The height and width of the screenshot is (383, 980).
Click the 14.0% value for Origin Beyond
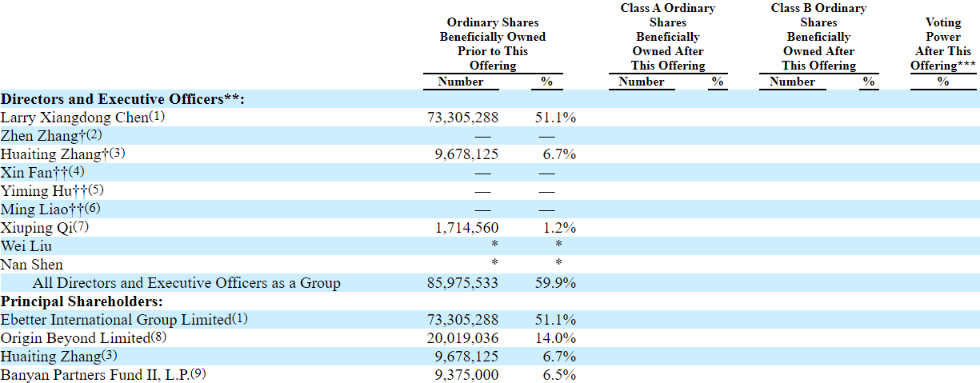coord(555,338)
